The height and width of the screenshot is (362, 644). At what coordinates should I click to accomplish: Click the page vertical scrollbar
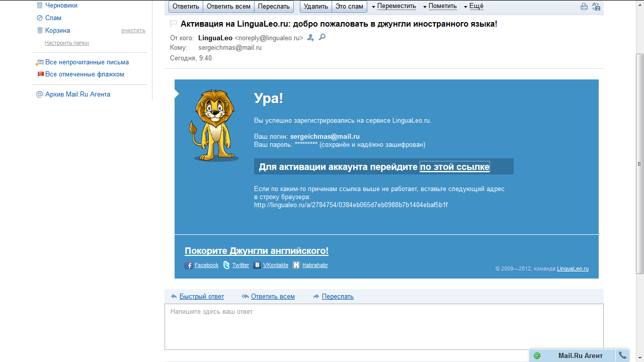pos(640,163)
